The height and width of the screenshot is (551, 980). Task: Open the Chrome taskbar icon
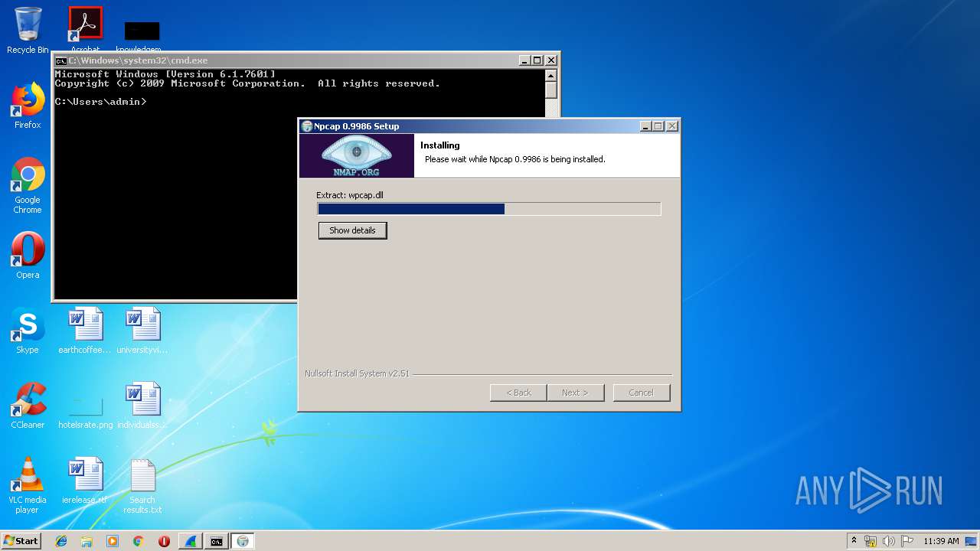click(x=138, y=541)
